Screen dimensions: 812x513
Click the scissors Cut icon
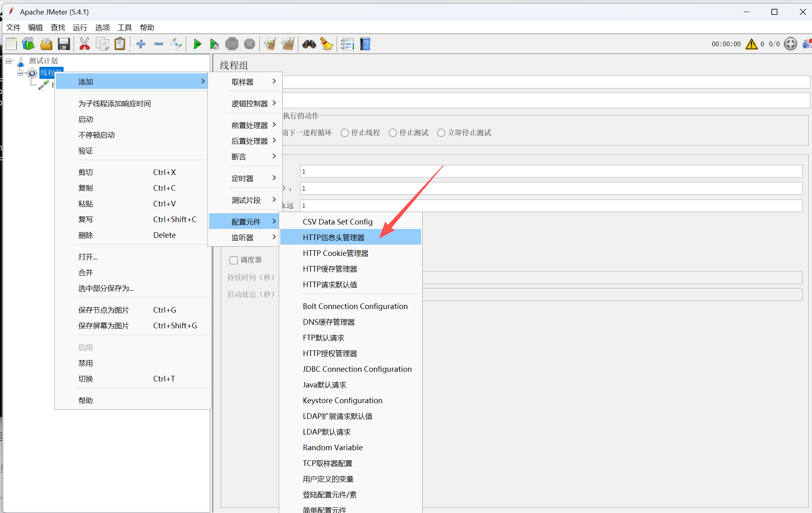(84, 44)
